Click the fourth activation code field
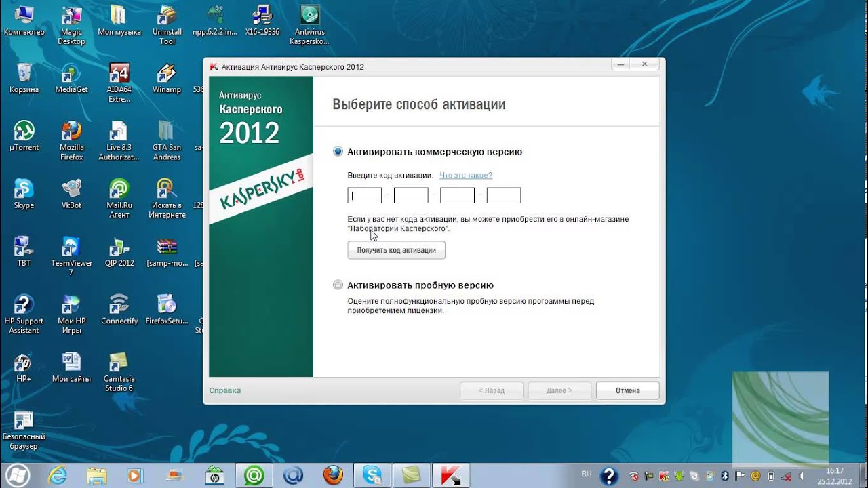This screenshot has width=868, height=488. pos(504,196)
